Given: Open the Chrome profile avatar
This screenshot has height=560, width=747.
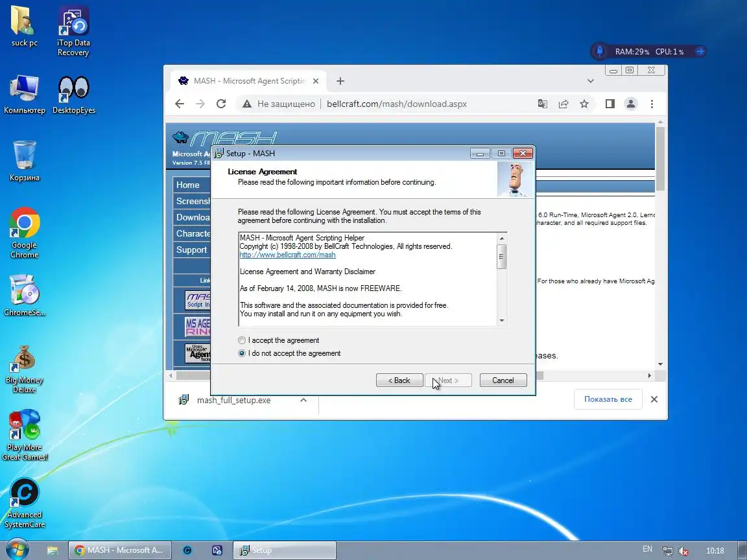Looking at the screenshot, I should (631, 104).
